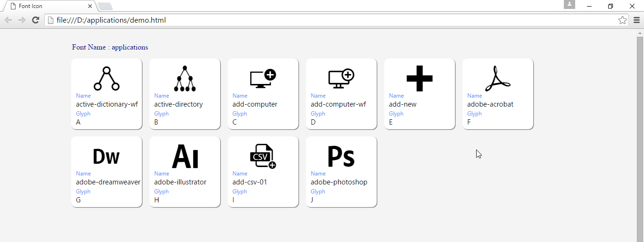Viewport: 644px width, 242px height.
Task: Select the add-computer monitor plus icon
Action: [263, 78]
